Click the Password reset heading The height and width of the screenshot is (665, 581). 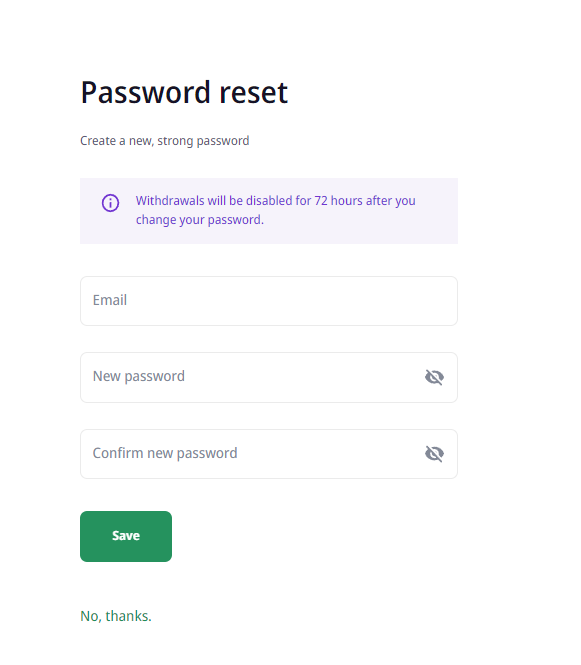click(184, 92)
